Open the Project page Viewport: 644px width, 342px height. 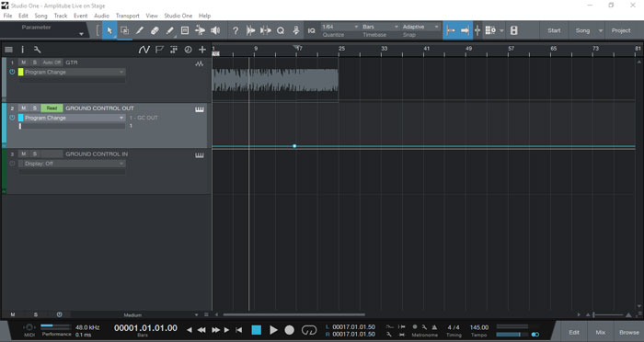(x=621, y=30)
